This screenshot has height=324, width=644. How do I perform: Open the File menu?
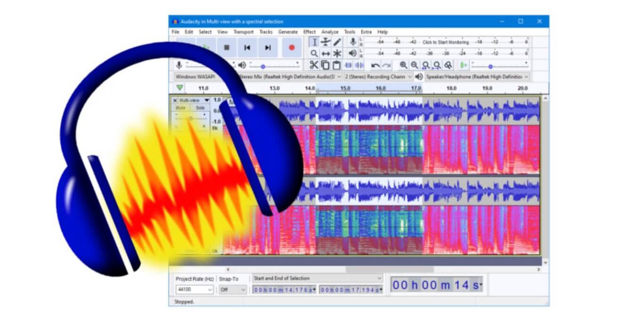click(x=175, y=32)
